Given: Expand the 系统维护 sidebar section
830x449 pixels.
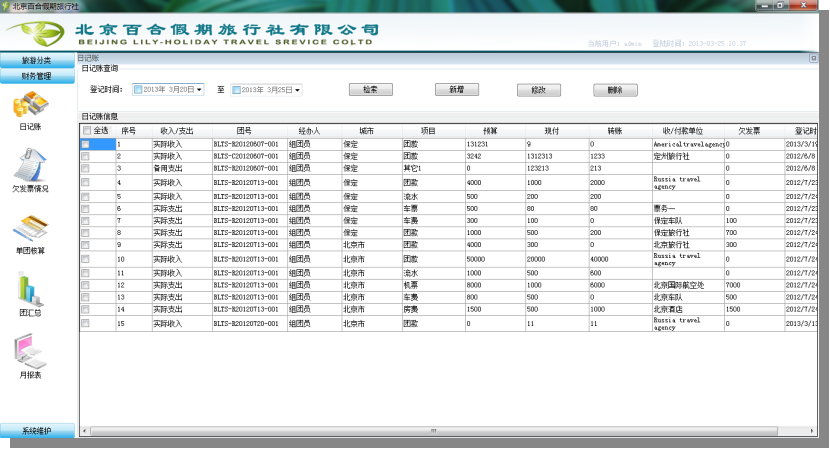Looking at the screenshot, I should (36, 431).
